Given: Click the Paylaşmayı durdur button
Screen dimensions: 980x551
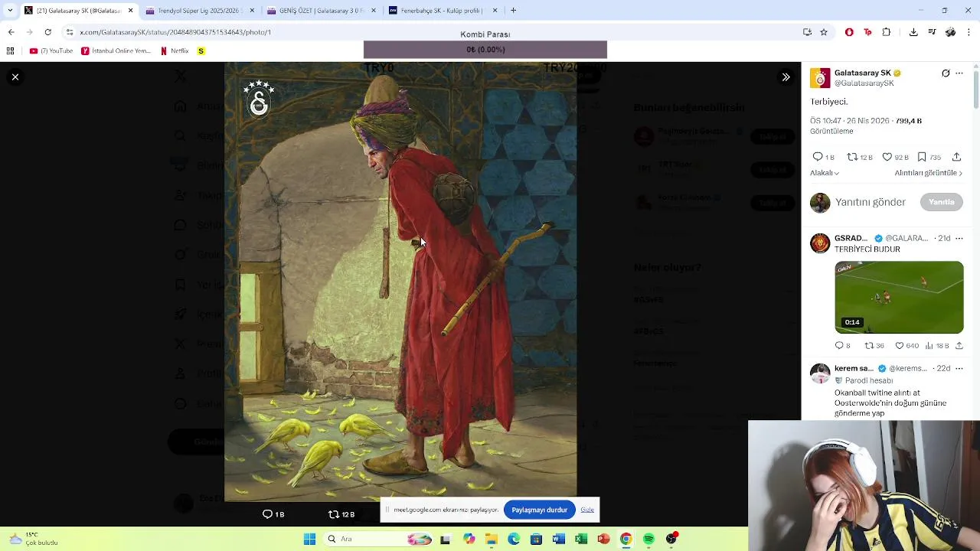Looking at the screenshot, I should [540, 510].
